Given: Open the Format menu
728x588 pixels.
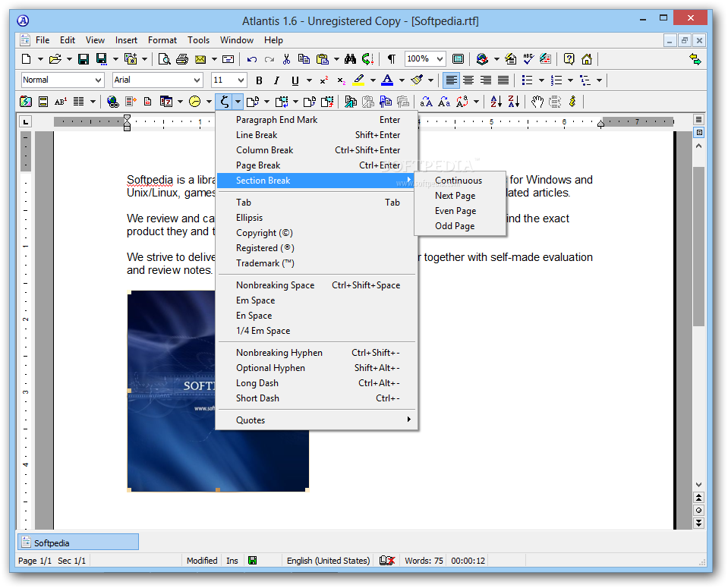Looking at the screenshot, I should 162,40.
